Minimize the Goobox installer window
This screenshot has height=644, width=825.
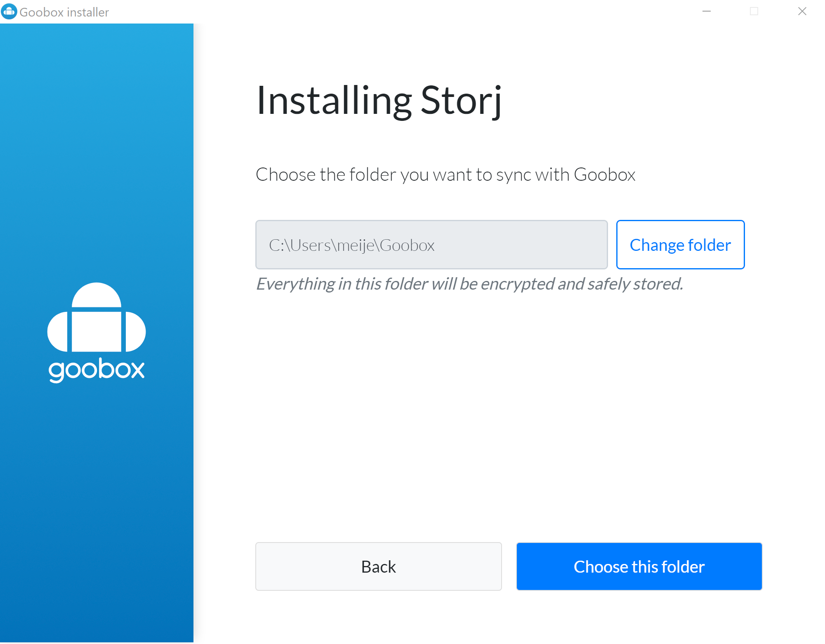[707, 12]
